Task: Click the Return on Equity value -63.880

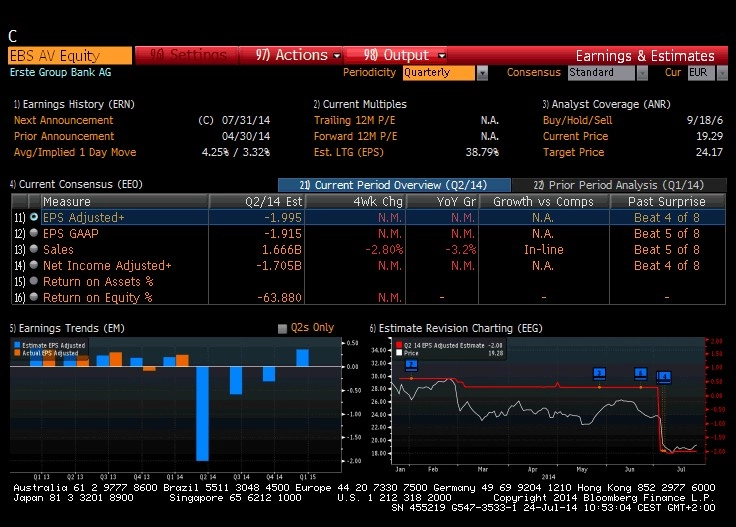Action: point(279,298)
